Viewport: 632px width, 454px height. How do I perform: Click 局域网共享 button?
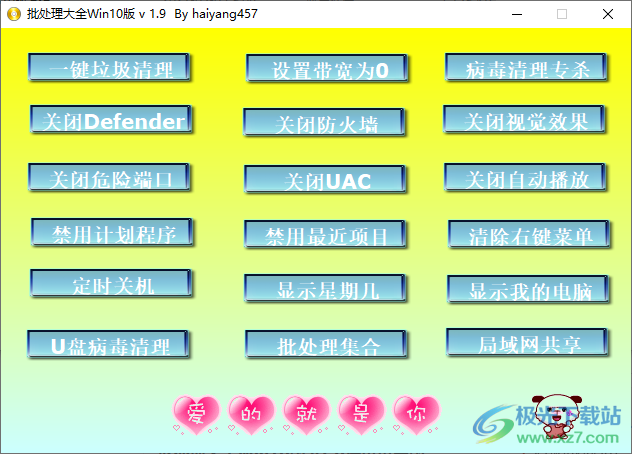(x=527, y=342)
